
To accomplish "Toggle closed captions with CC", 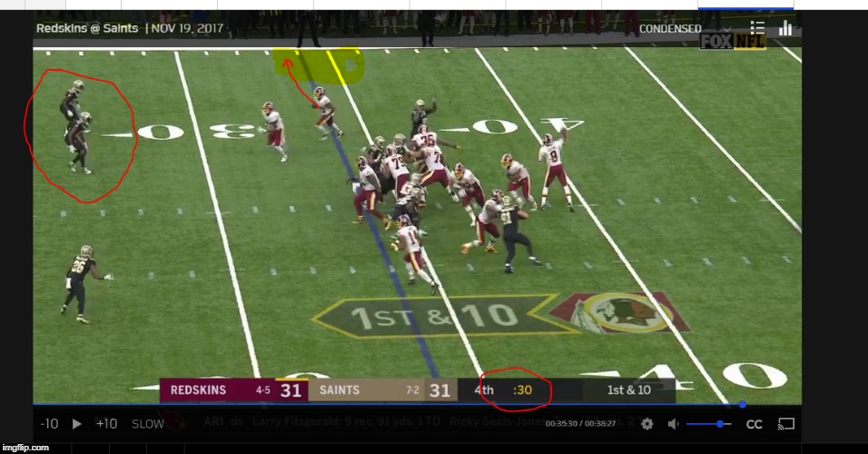I will [754, 424].
